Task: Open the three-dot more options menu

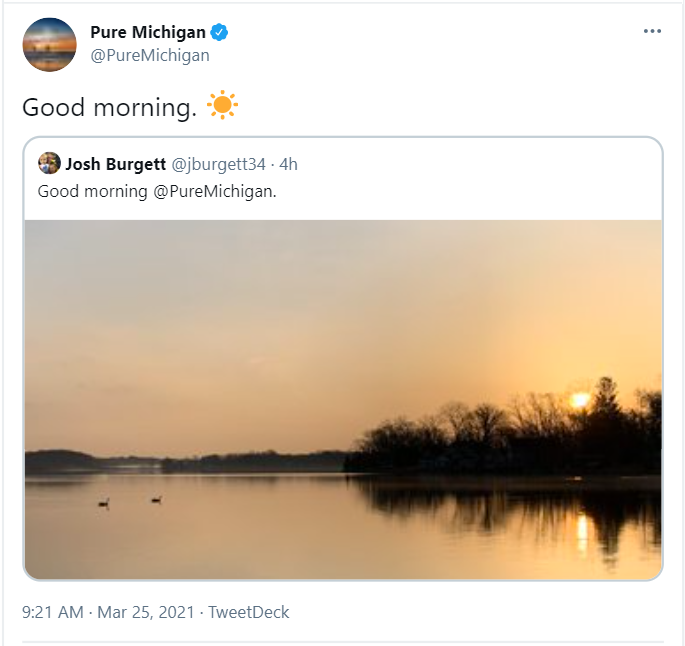Action: (x=652, y=31)
